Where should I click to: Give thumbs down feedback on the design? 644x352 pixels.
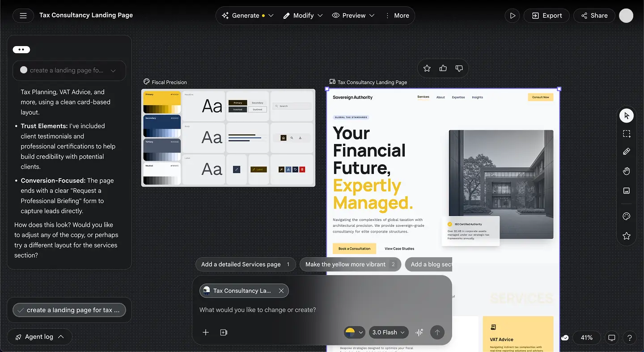(x=459, y=68)
